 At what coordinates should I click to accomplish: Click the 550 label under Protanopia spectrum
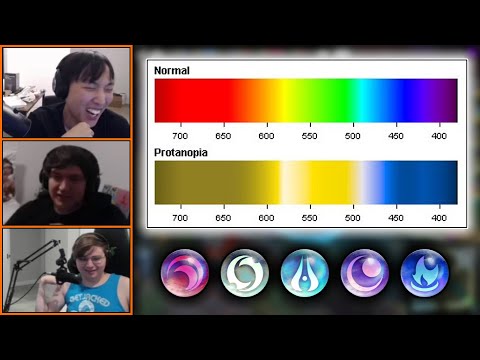coord(309,218)
